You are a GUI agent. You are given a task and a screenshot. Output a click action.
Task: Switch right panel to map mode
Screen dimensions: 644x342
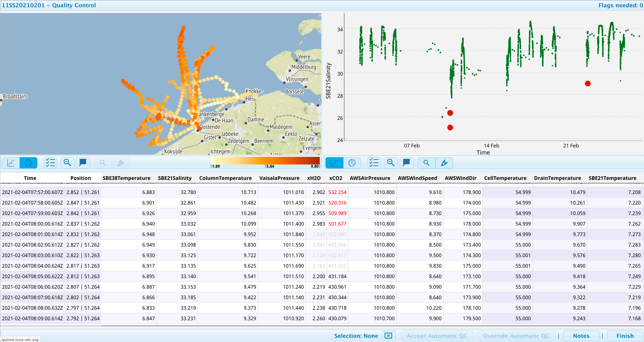pos(352,163)
